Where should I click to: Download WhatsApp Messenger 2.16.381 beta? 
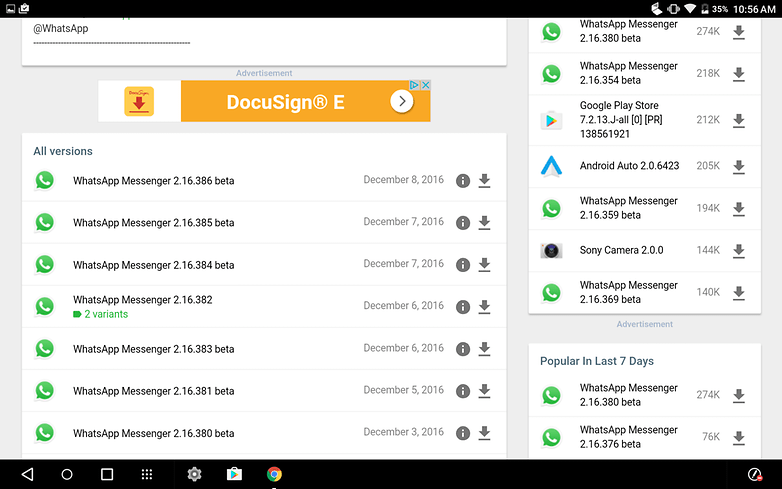tap(484, 391)
